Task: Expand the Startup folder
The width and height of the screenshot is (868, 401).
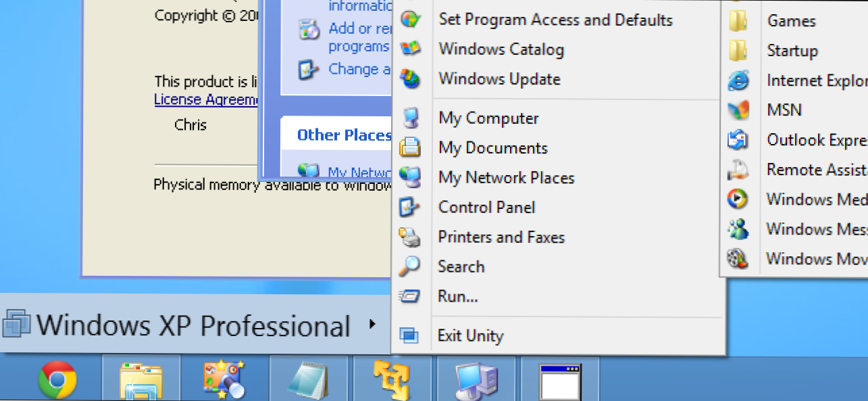Action: pos(792,51)
